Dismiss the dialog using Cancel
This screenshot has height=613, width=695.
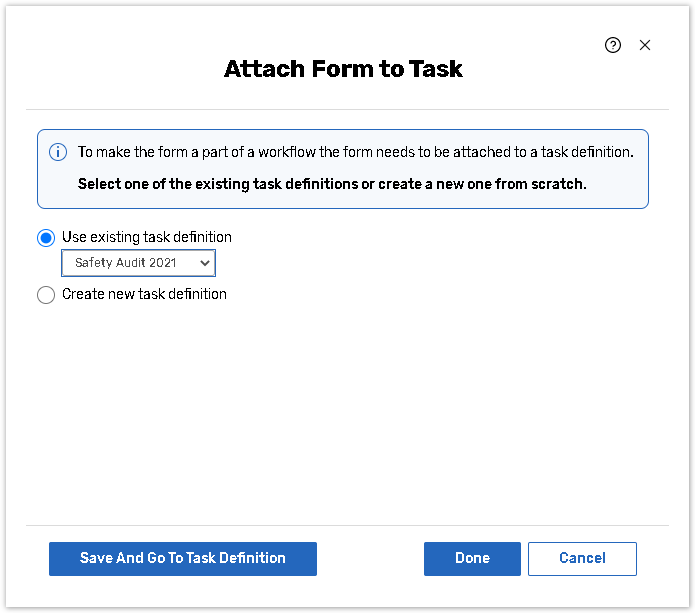pos(582,559)
